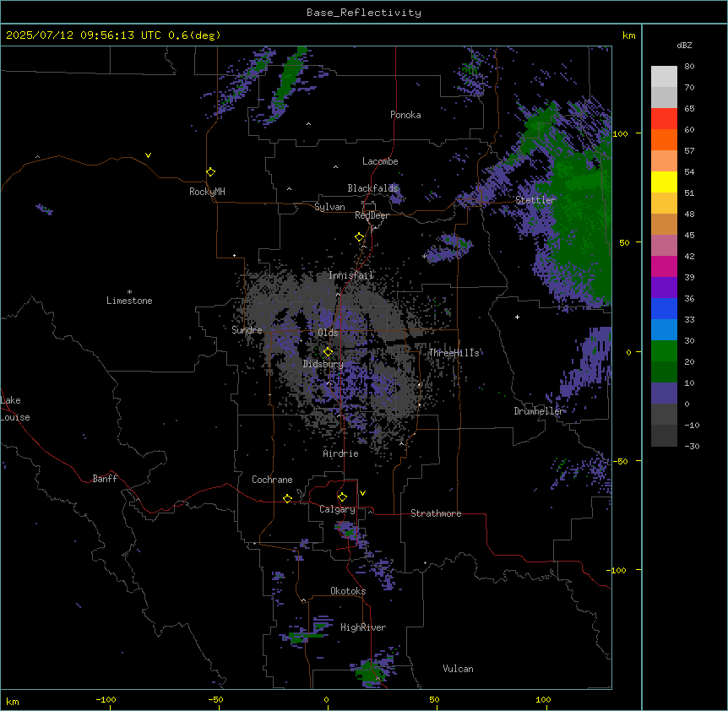Click the Sylvan label on the map
Viewport: 728px width, 711px height.
329,207
